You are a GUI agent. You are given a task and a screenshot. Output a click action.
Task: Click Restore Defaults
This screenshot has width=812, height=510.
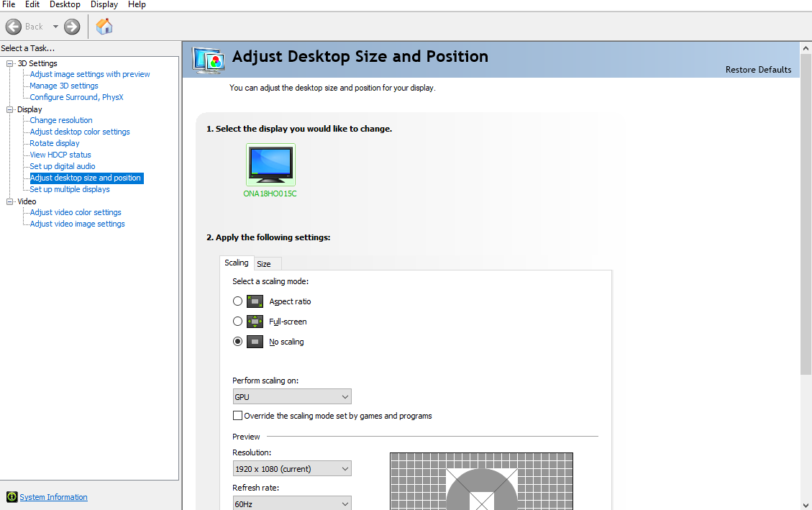coord(758,70)
